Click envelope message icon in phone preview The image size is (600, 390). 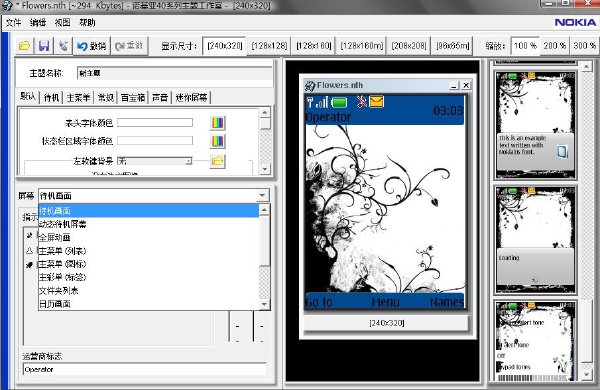coord(377,101)
